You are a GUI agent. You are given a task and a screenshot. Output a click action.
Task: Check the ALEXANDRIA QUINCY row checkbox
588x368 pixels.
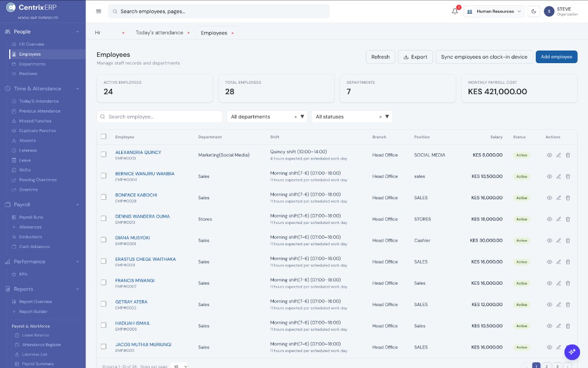click(x=103, y=154)
